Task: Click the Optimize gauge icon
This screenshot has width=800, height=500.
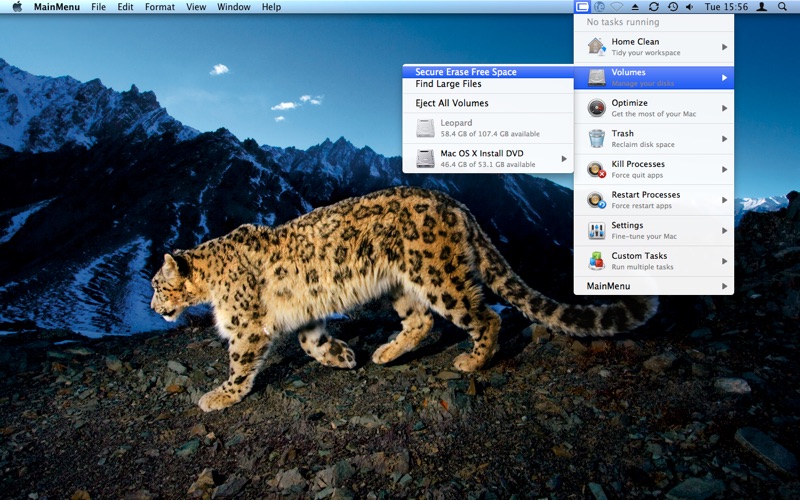Action: (x=596, y=108)
